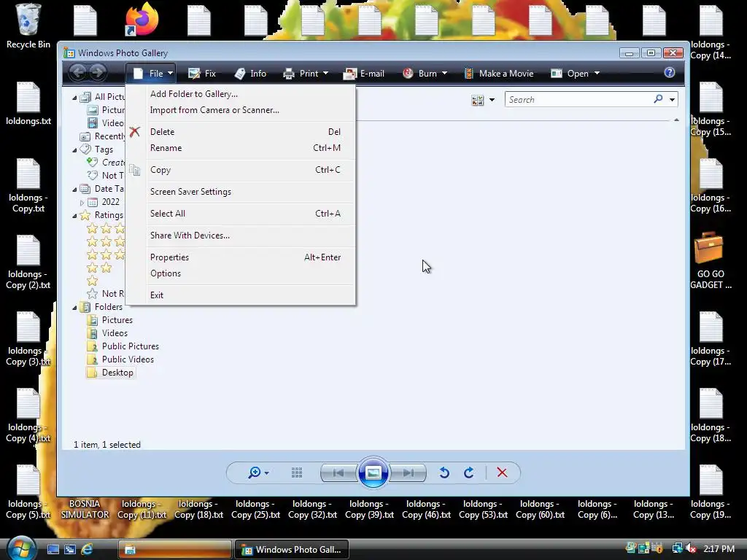Click the red Delete X icon
This screenshot has width=747, height=560.
(x=502, y=472)
